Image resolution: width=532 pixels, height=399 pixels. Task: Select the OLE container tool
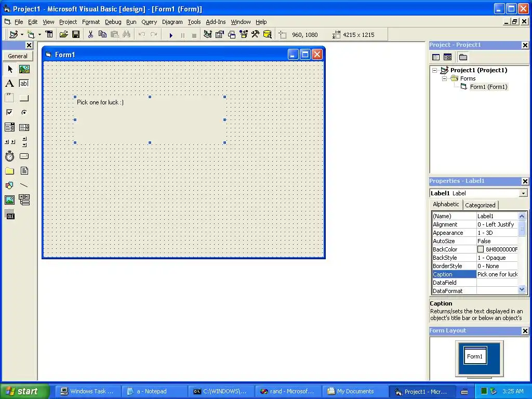pos(10,215)
